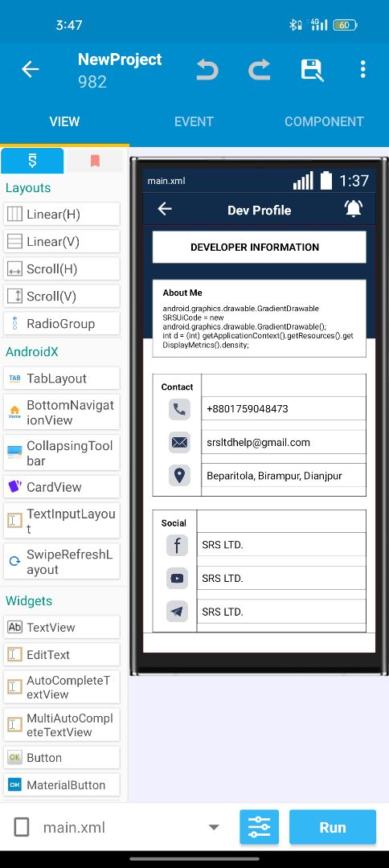Pick the Linear(H) layout widget

tap(61, 215)
